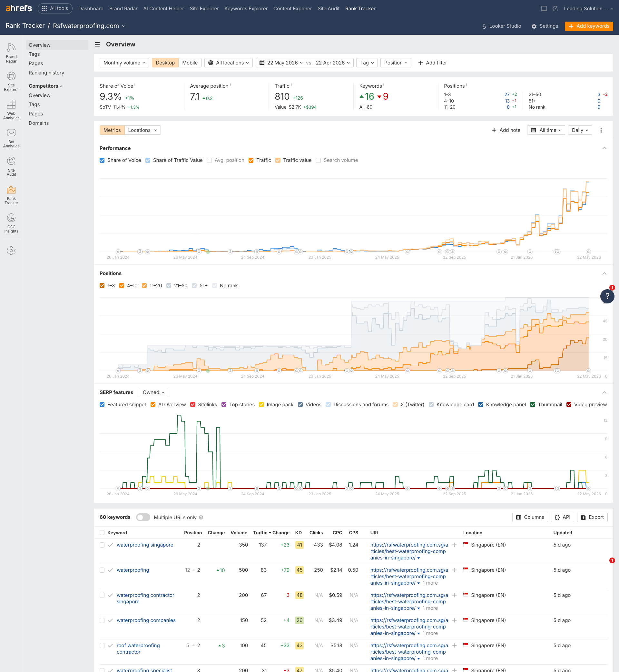Uncheck the Share of Voice checkbox
The image size is (619, 672).
click(x=102, y=160)
